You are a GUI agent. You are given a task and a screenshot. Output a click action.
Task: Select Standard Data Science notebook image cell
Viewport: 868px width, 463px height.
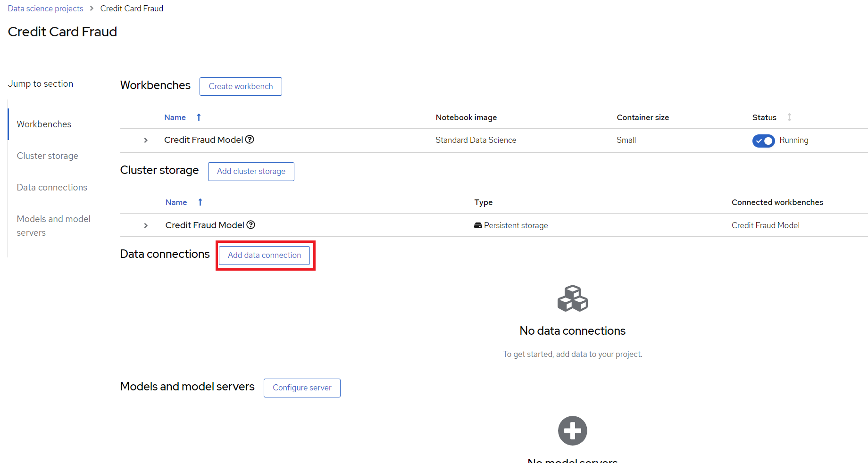tap(476, 140)
